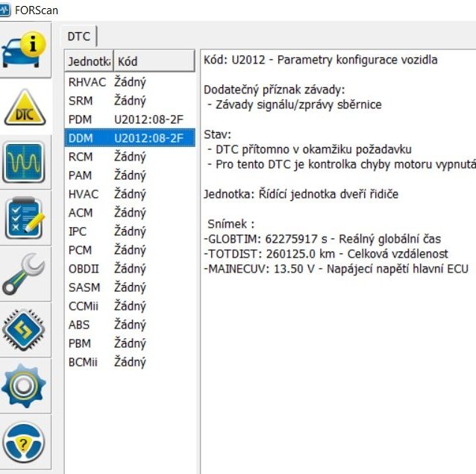Viewport: 476px width, 474px height.
Task: Select the DDM module row
Action: coord(128,138)
